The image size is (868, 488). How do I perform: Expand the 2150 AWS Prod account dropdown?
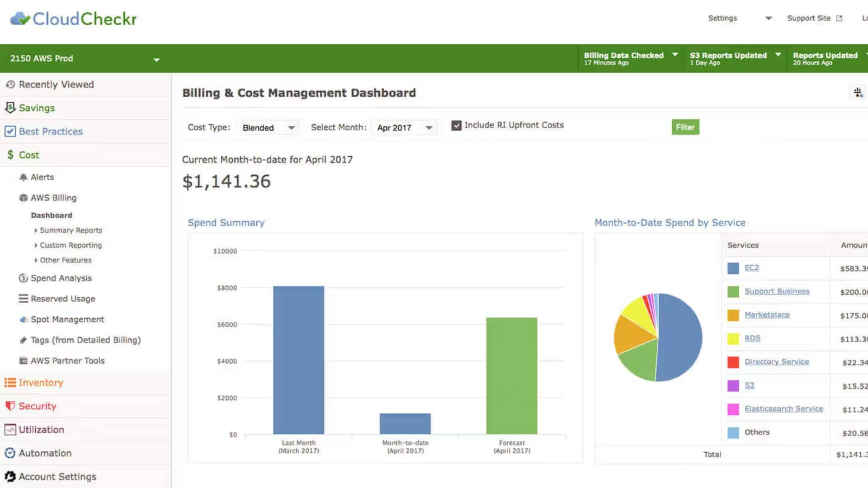[156, 60]
